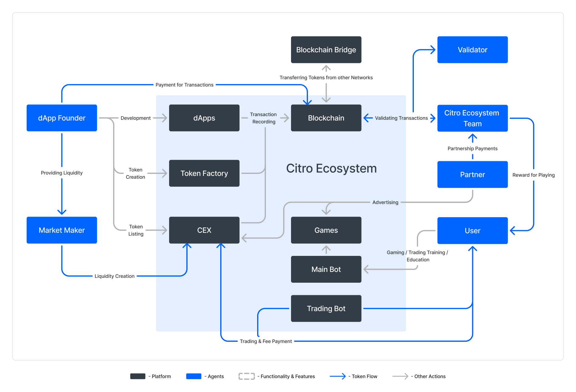Click the dark Platform legend swatch

[x=138, y=376]
